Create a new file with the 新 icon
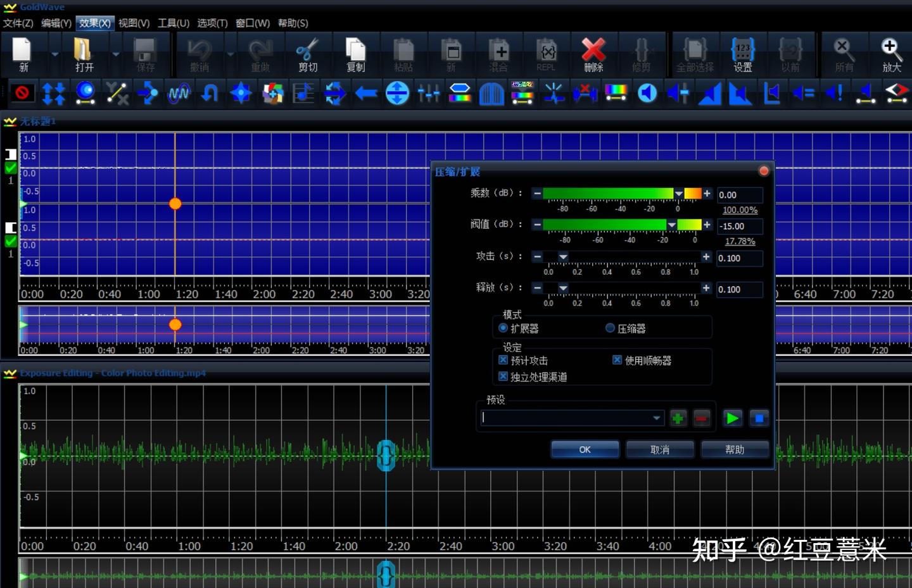The width and height of the screenshot is (912, 588). pos(23,54)
